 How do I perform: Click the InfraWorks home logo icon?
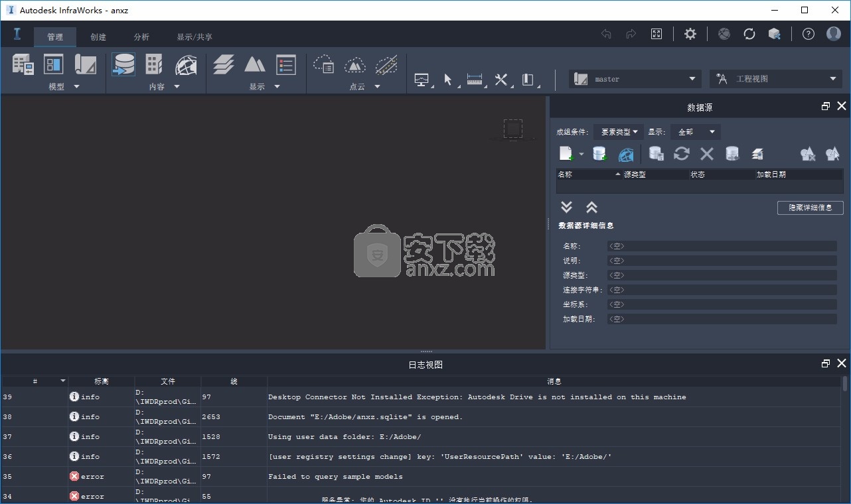[x=17, y=34]
